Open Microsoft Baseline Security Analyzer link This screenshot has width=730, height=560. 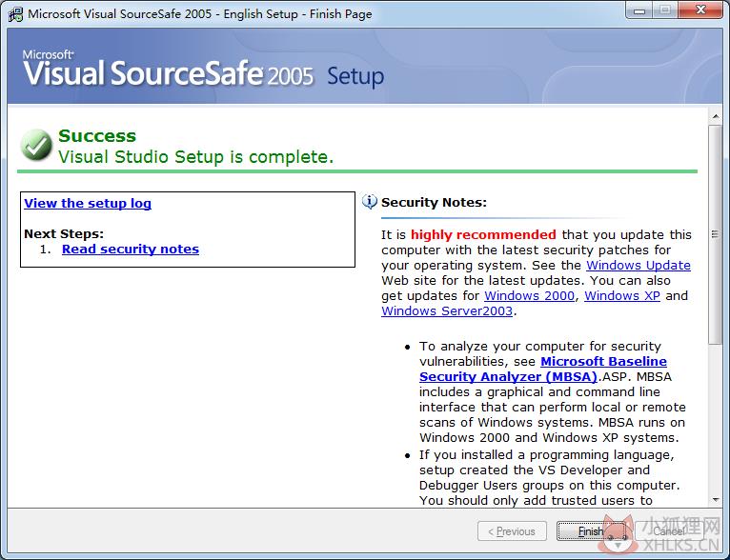point(543,369)
